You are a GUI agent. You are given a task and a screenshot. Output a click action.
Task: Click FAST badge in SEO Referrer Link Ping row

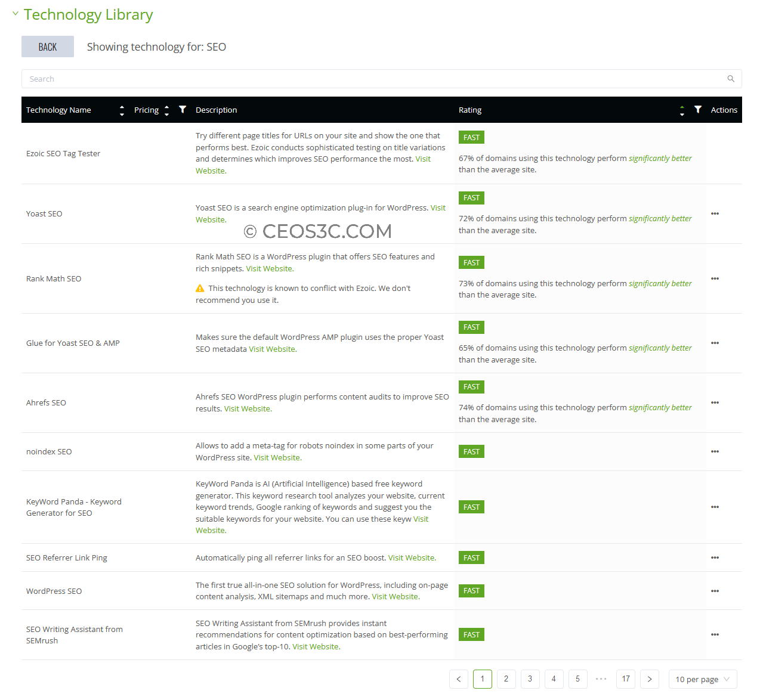tap(471, 558)
